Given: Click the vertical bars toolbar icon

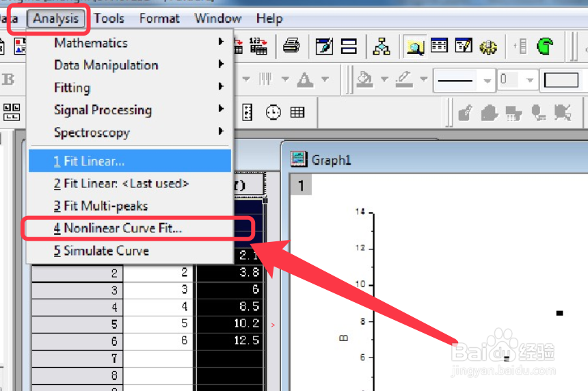Looking at the screenshot, I should point(265,79).
